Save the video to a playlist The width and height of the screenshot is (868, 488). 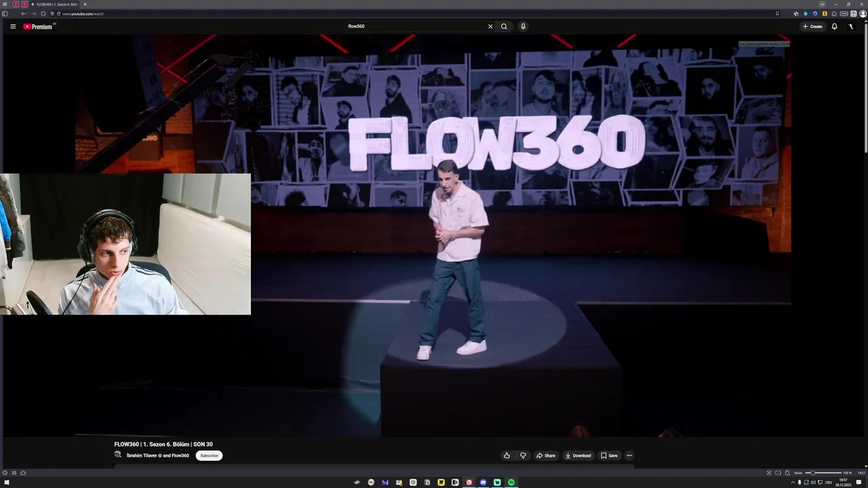(609, 455)
